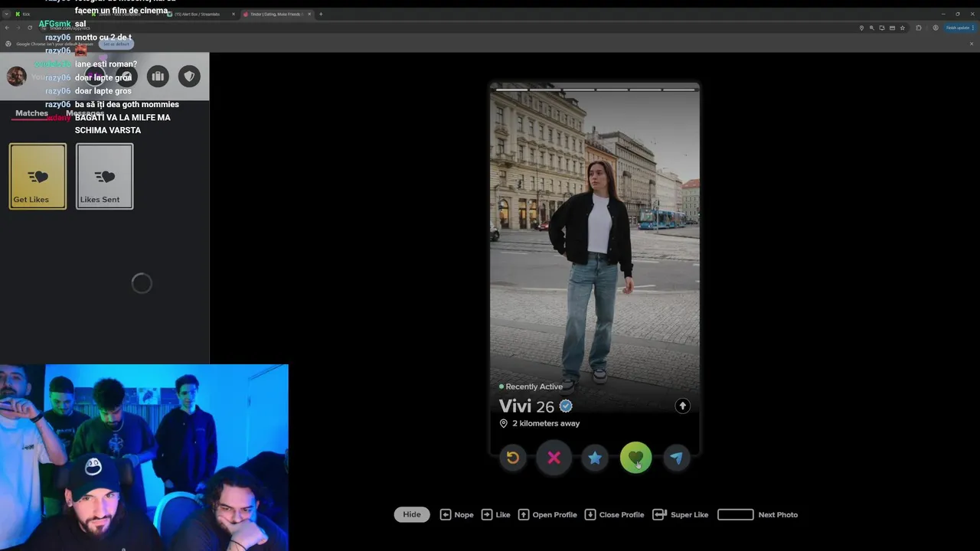Click the paper plane send-profile button
Viewport: 980px width, 551px height.
(x=677, y=458)
